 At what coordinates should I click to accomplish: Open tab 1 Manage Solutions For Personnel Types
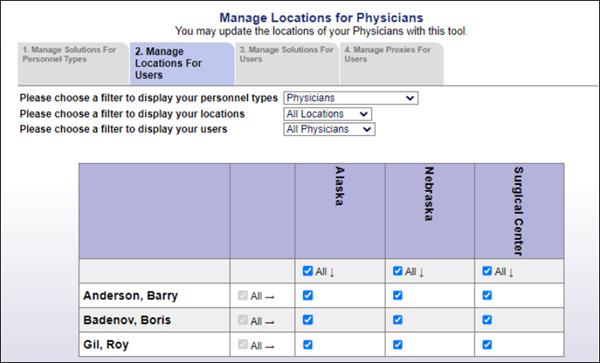73,63
